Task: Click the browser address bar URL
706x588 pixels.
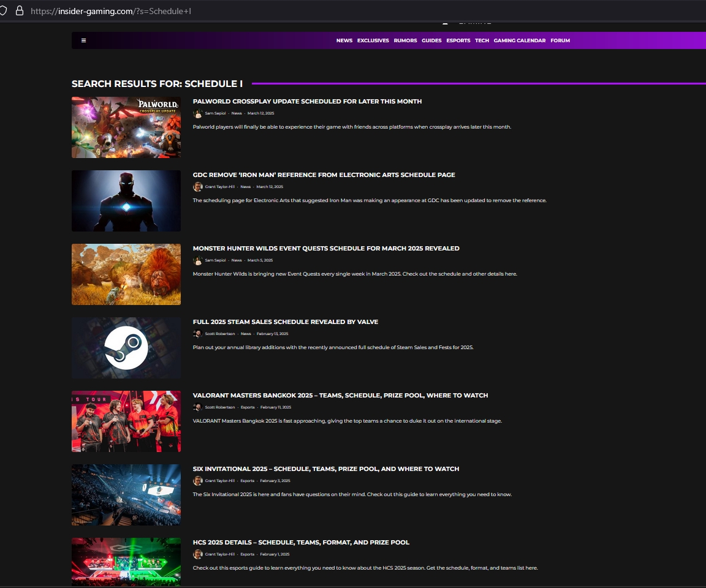Action: pos(111,11)
